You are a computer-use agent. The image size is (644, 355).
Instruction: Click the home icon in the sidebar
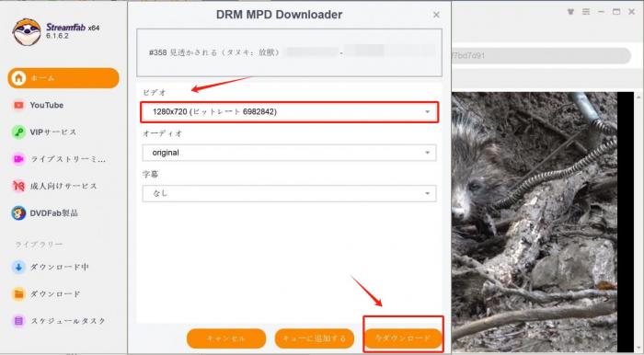click(x=18, y=78)
